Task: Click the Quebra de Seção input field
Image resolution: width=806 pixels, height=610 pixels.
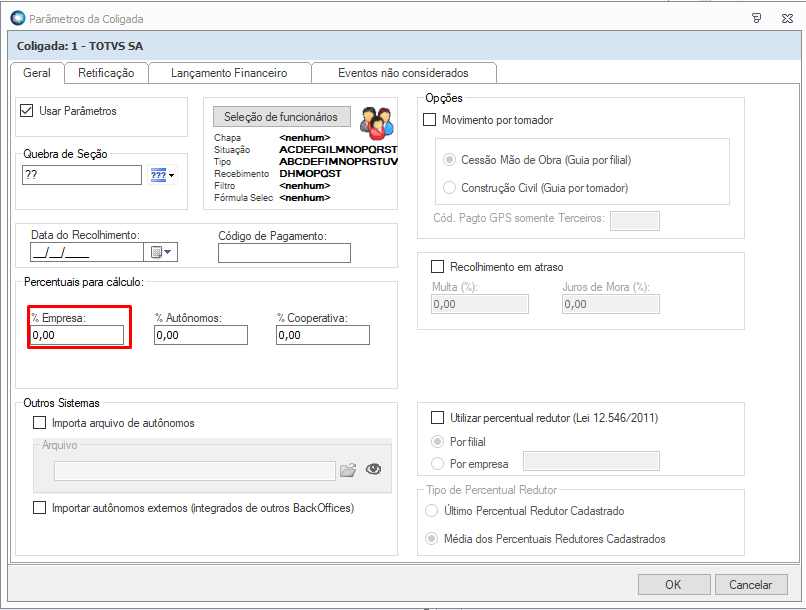Action: [82, 175]
